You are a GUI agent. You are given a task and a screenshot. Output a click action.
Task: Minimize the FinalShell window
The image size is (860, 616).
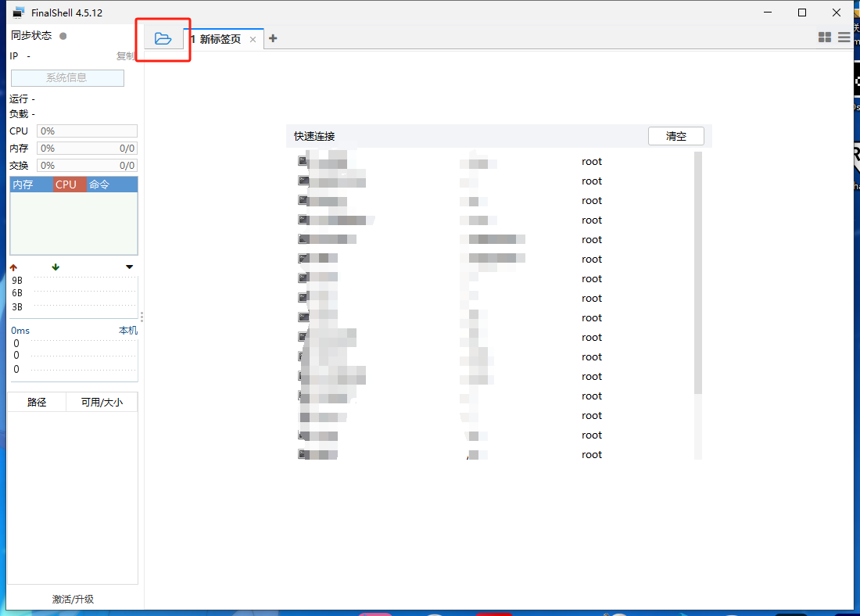tap(768, 12)
